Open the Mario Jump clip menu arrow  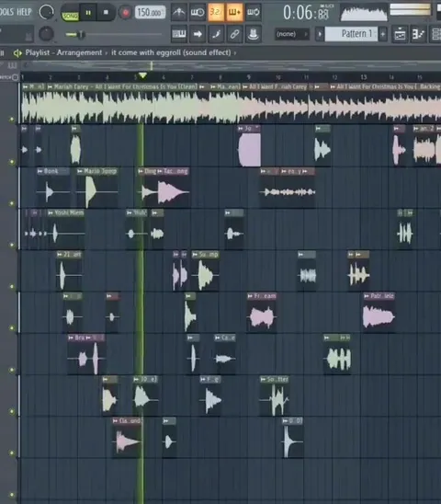80,171
